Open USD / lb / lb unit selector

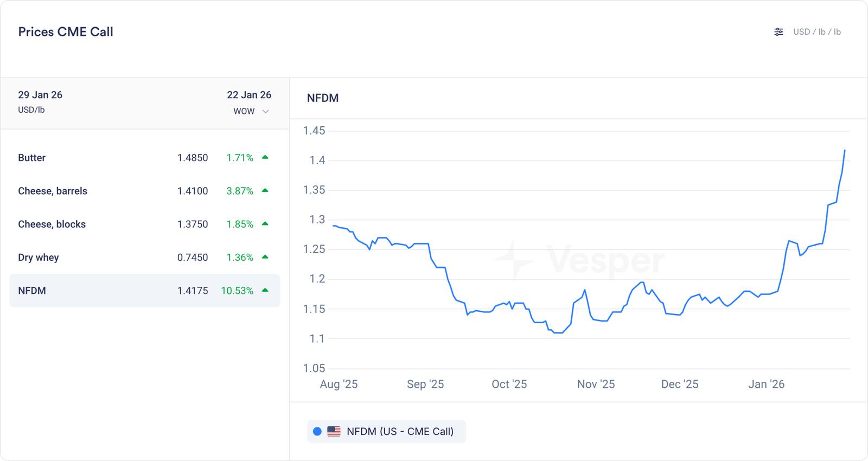[816, 32]
